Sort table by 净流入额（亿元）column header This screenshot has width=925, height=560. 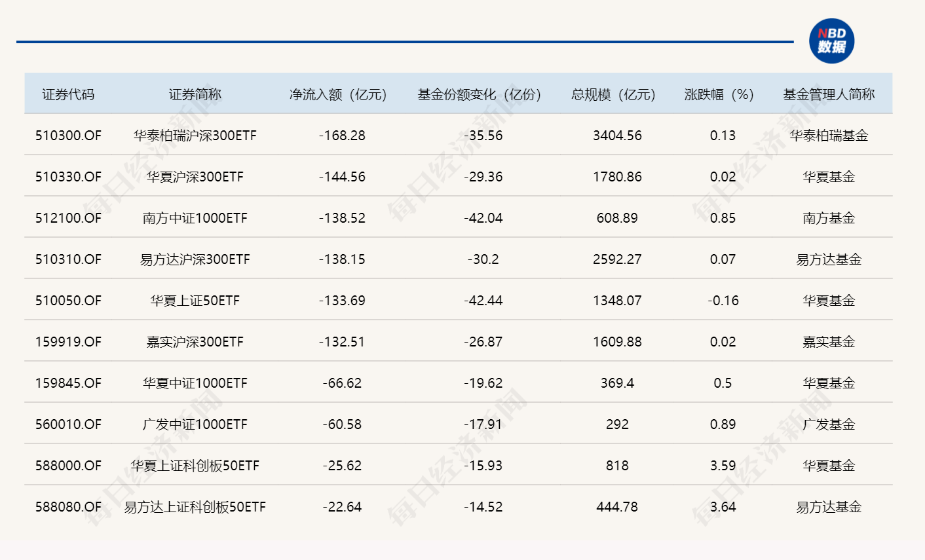(337, 94)
